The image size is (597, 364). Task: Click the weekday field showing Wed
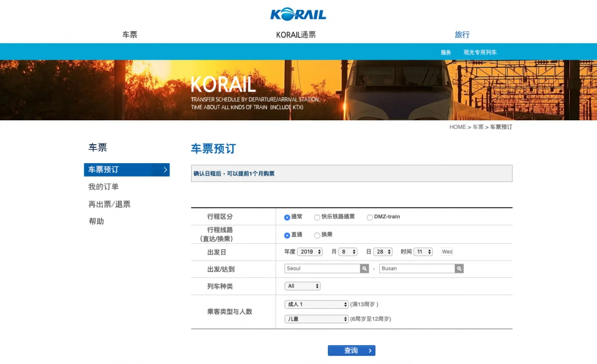[447, 252]
